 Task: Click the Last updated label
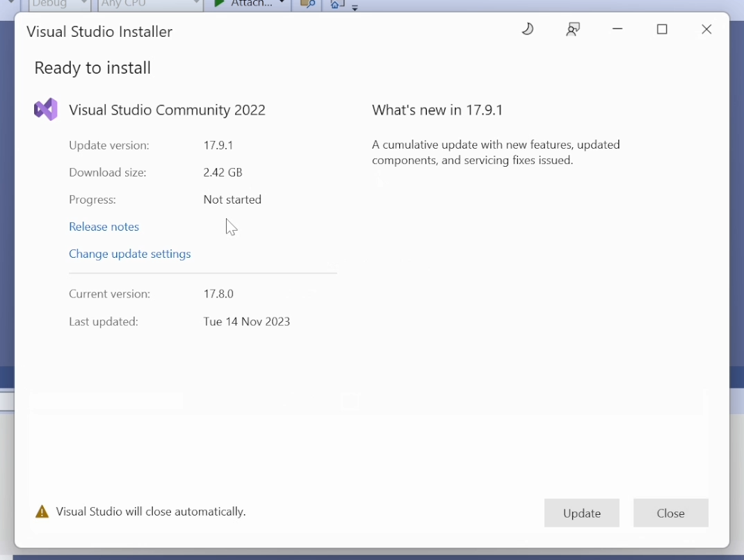104,322
